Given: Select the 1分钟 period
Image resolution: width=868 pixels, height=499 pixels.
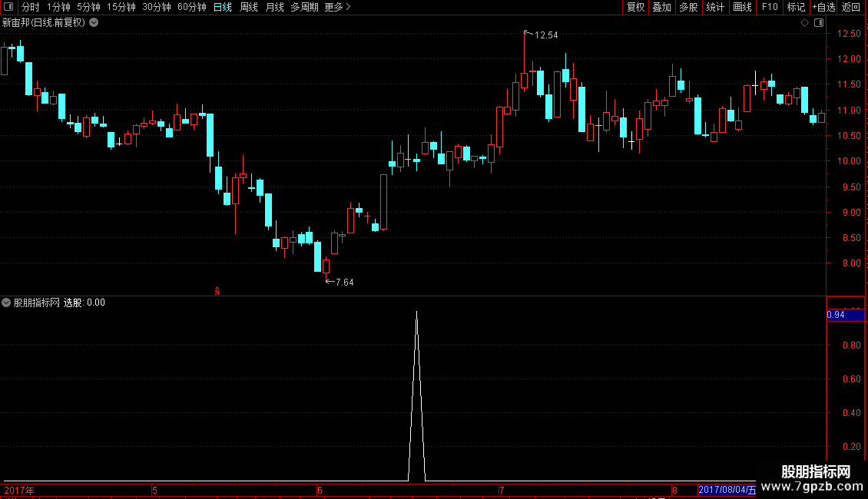Looking at the screenshot, I should click(x=58, y=7).
